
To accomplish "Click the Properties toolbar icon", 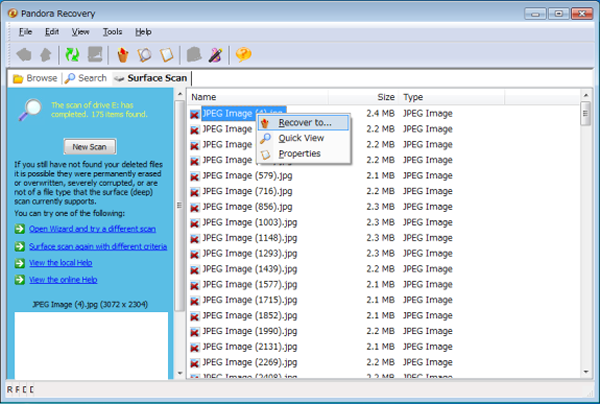I will [x=166, y=55].
